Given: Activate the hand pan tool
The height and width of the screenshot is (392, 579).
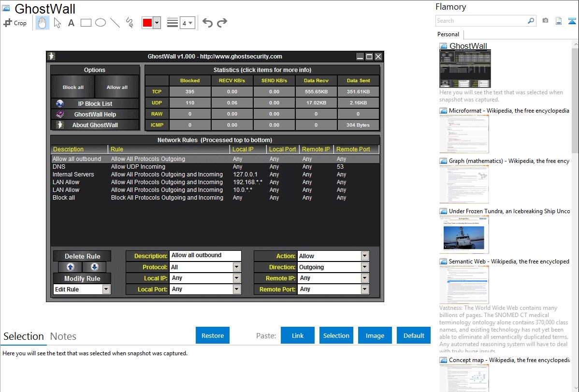Looking at the screenshot, I should 43,23.
